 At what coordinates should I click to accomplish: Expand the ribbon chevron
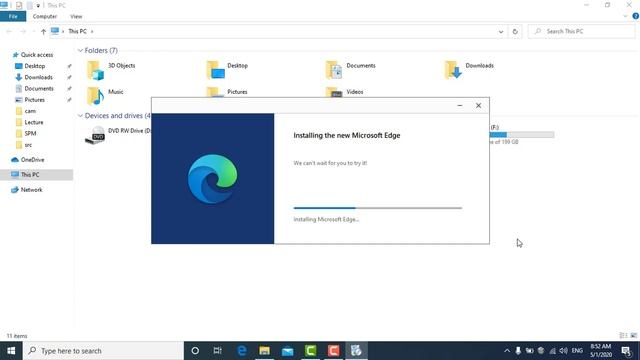[625, 16]
